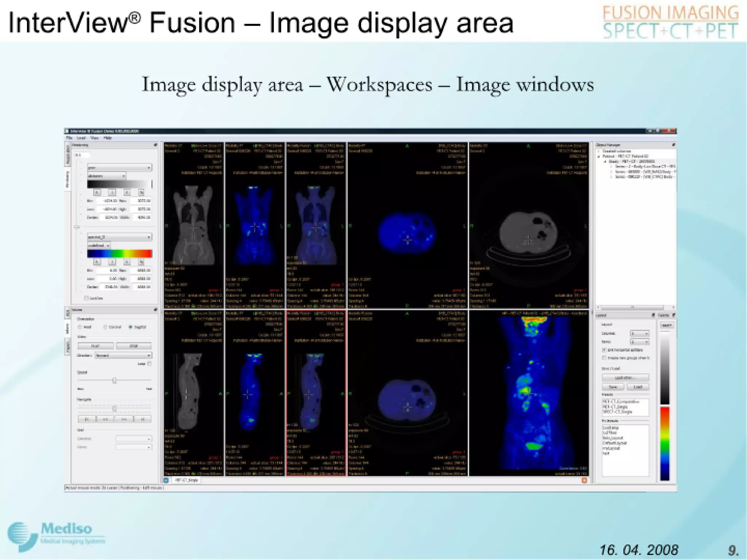747x560 pixels.
Task: Click the High field of the gray window
Action: [140, 209]
